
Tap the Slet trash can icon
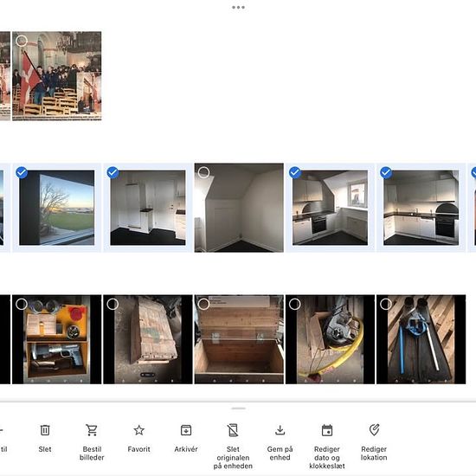tap(45, 430)
